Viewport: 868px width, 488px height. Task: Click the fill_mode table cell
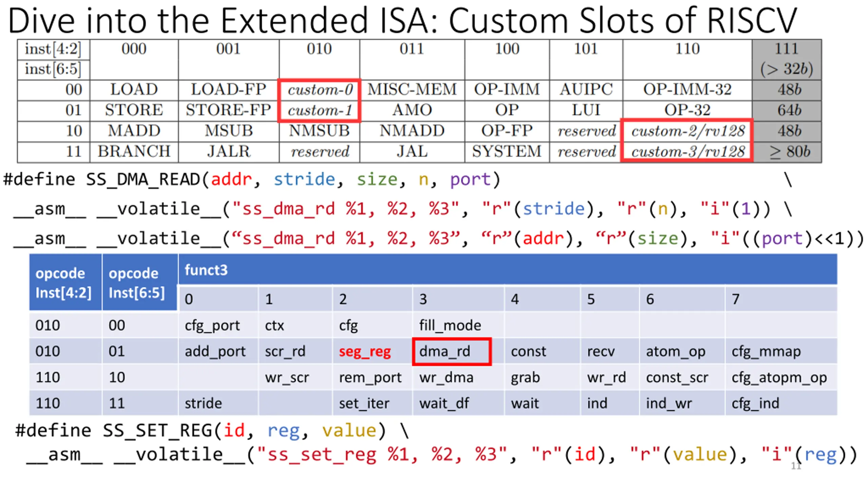click(458, 325)
